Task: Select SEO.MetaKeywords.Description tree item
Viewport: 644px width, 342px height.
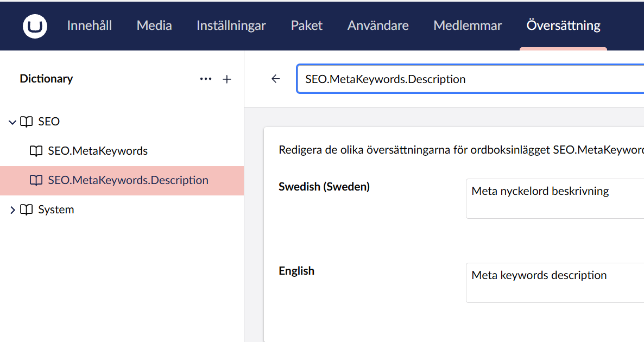Action: [122, 180]
